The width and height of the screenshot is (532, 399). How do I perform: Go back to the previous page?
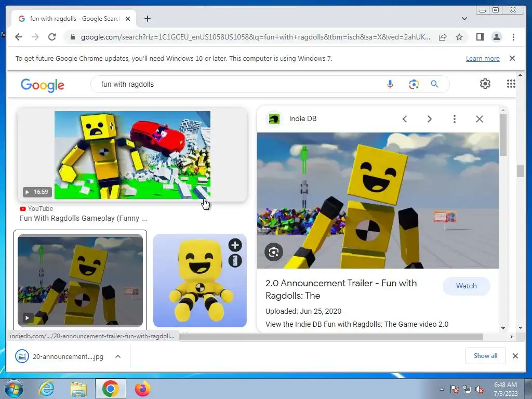click(19, 37)
